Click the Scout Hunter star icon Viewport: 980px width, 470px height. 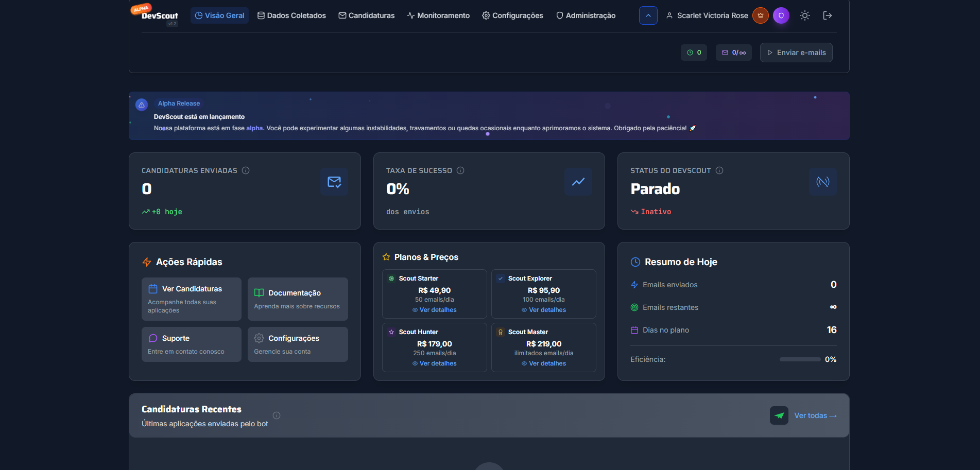pyautogui.click(x=391, y=332)
